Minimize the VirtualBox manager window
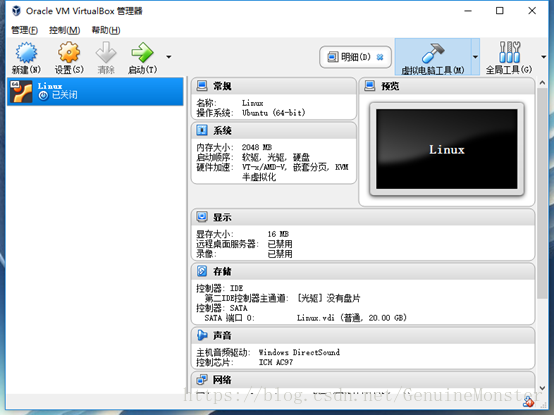 coord(468,11)
